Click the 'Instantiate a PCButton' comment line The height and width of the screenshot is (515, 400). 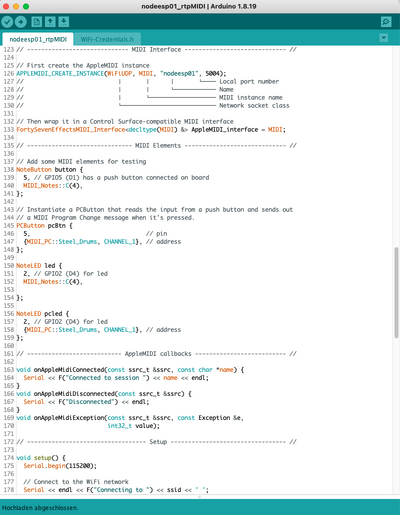pyautogui.click(x=155, y=209)
